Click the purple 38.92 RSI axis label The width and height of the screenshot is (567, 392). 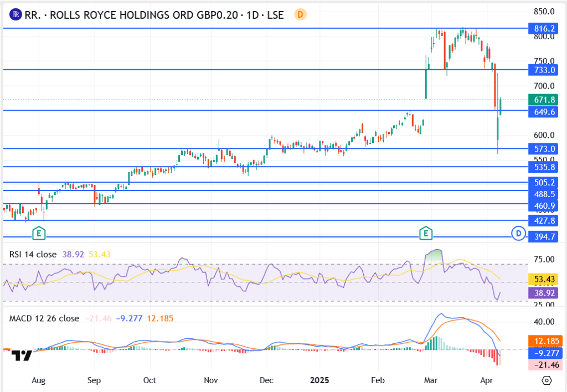[x=544, y=292]
